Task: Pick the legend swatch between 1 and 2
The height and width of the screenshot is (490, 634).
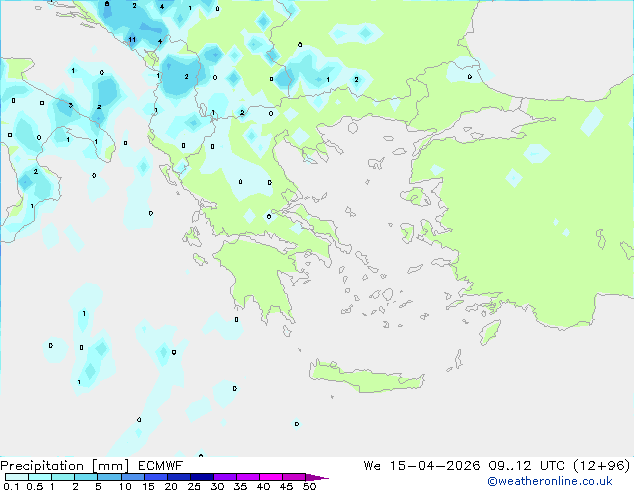Action: 63,477
